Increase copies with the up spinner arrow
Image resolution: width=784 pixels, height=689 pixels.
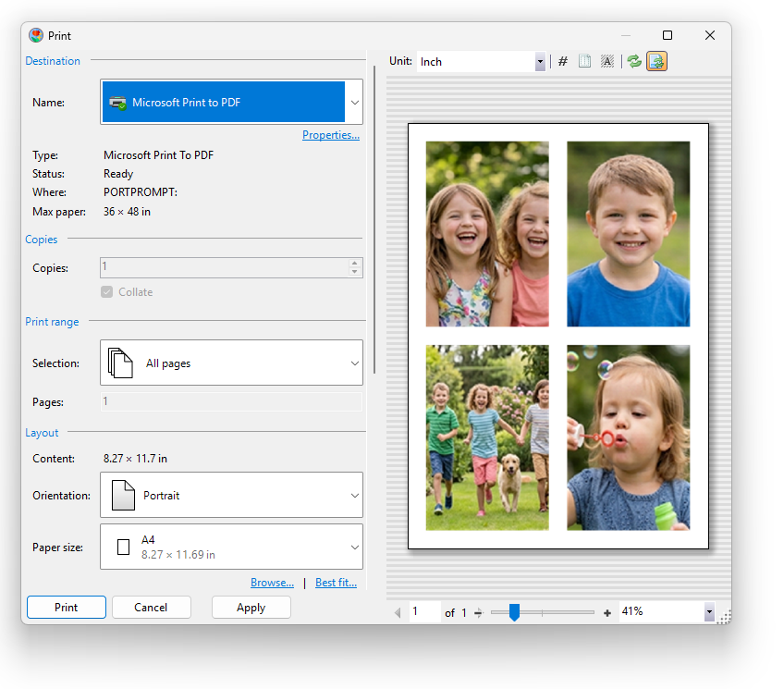tap(354, 263)
